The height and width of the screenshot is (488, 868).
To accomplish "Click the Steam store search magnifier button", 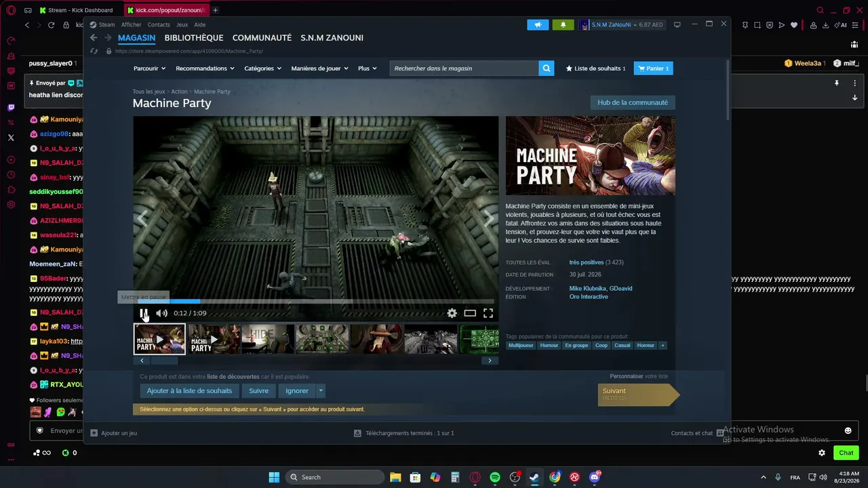I will coord(547,68).
